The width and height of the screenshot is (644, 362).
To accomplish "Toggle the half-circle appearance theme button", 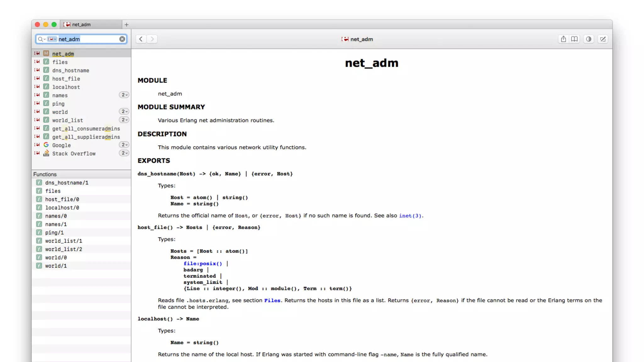I will tap(588, 39).
